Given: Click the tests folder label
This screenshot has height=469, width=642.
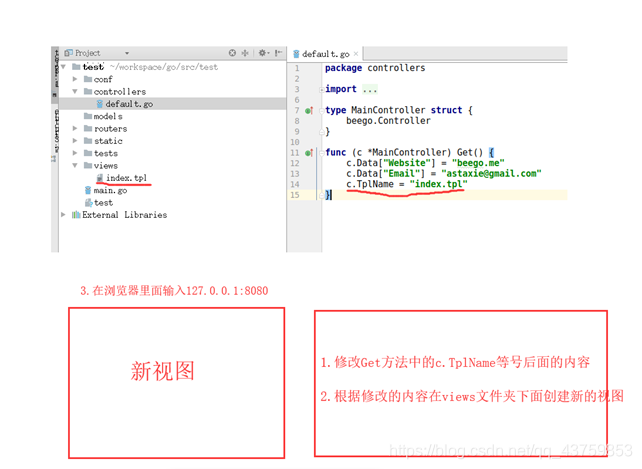Looking at the screenshot, I should tap(106, 153).
